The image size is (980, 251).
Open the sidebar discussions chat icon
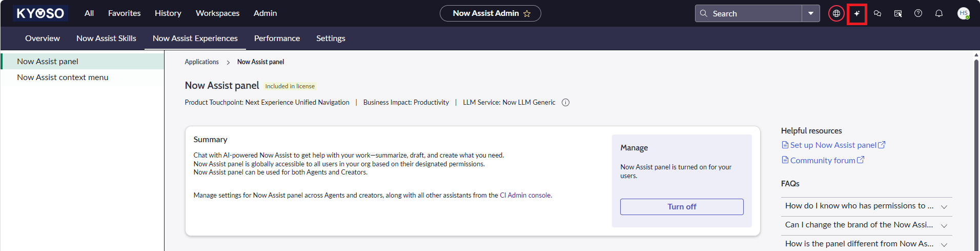pyautogui.click(x=877, y=13)
